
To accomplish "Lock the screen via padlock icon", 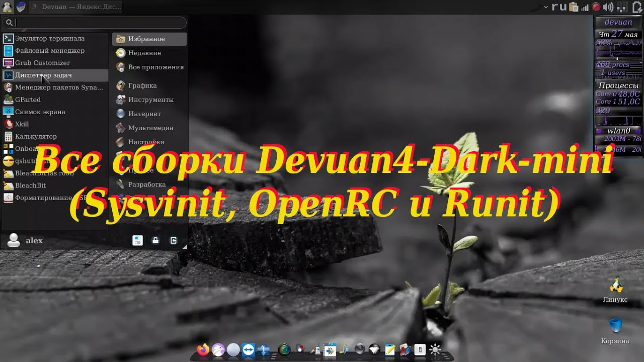I will (x=155, y=240).
